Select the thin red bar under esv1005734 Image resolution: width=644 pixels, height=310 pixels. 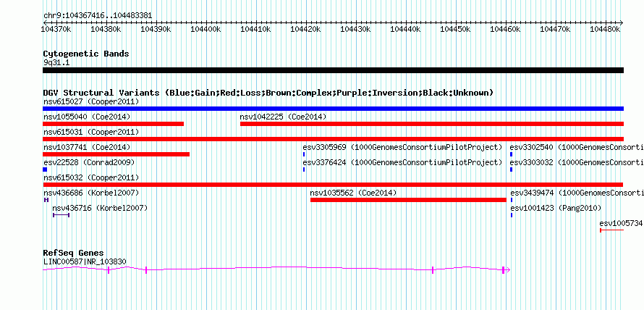coord(612,230)
